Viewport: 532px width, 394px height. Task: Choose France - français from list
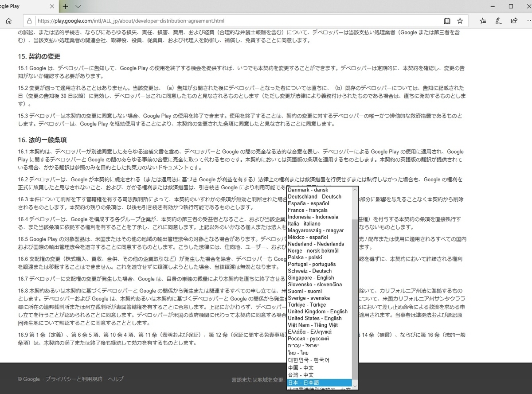(319, 210)
